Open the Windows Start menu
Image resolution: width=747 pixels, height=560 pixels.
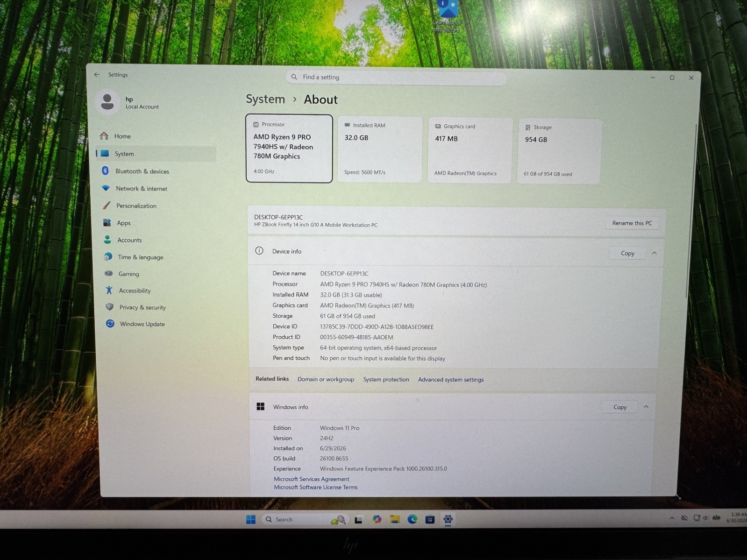tap(251, 519)
